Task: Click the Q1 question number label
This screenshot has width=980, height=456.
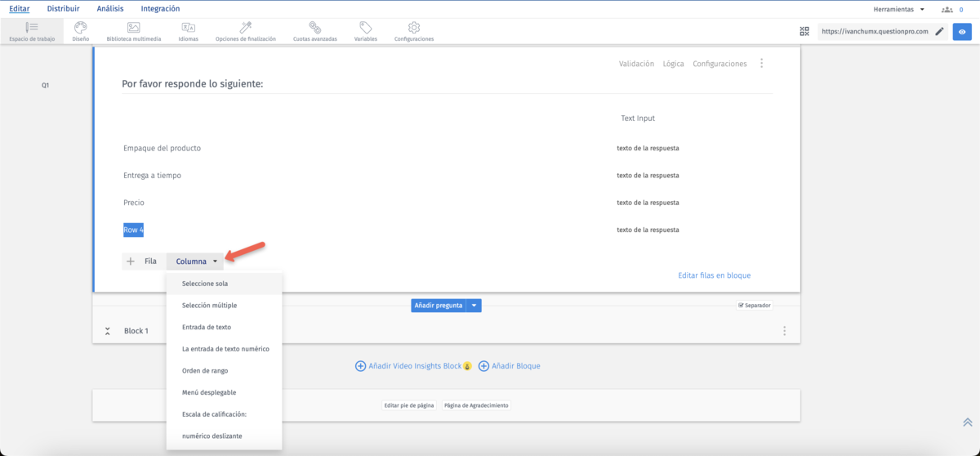Action: coord(46,85)
